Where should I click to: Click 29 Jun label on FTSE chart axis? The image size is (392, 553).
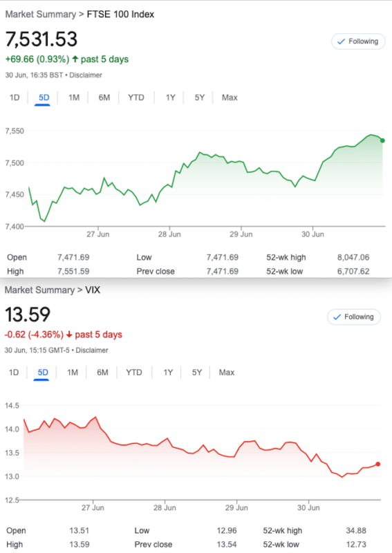pyautogui.click(x=241, y=234)
